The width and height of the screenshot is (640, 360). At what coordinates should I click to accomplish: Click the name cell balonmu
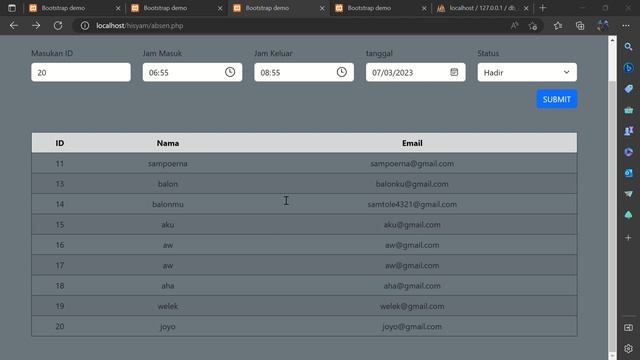(168, 204)
